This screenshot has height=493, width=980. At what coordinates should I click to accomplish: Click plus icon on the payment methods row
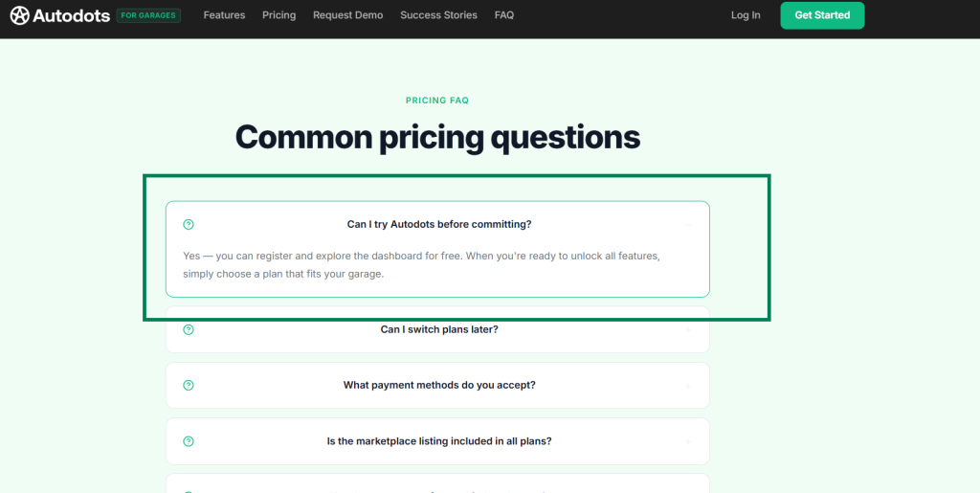tap(687, 386)
